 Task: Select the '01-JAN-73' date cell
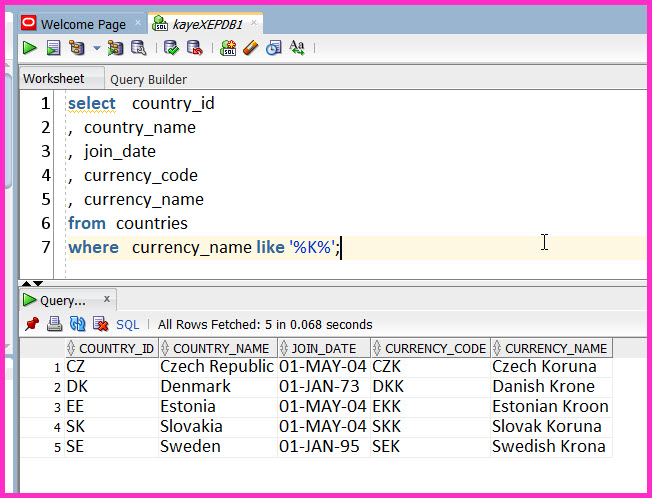[324, 387]
